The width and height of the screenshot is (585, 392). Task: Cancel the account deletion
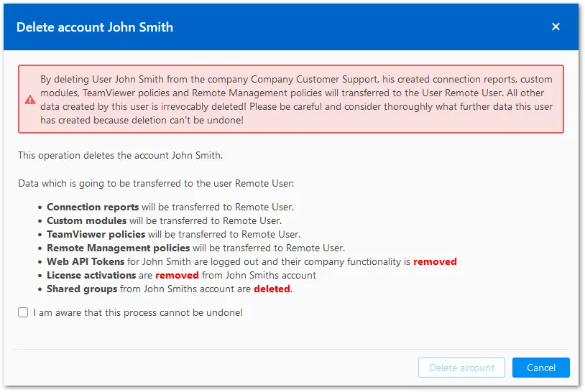(x=540, y=368)
